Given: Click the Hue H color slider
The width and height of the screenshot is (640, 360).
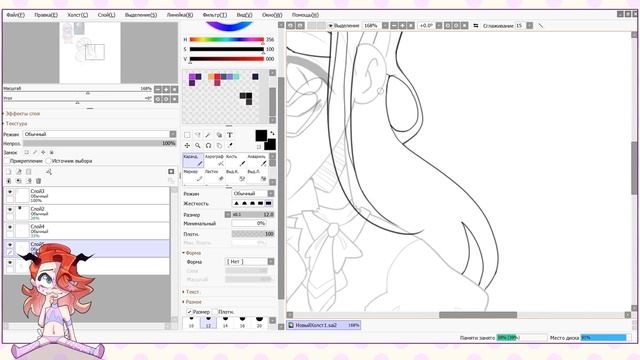Looking at the screenshot, I should click(227, 40).
